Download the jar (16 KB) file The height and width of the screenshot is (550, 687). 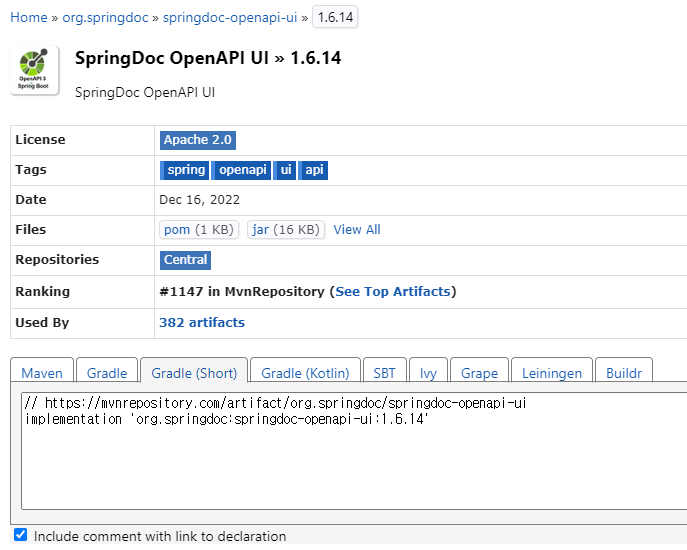(286, 230)
